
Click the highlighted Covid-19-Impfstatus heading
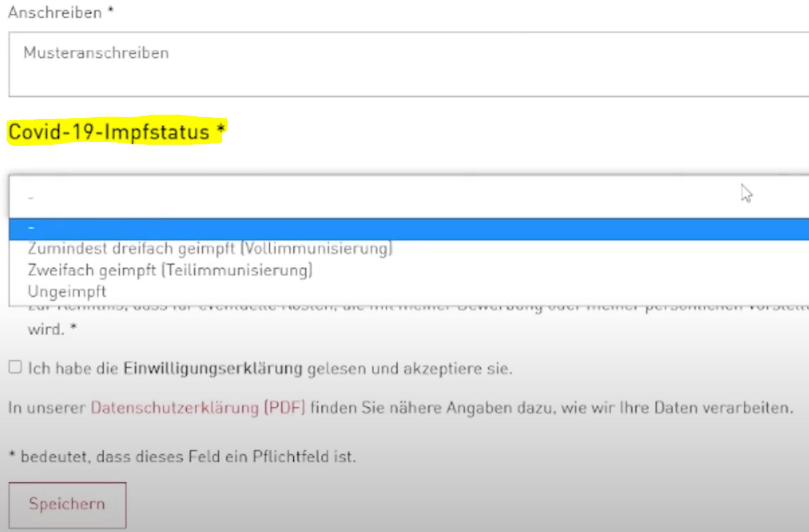click(109, 132)
